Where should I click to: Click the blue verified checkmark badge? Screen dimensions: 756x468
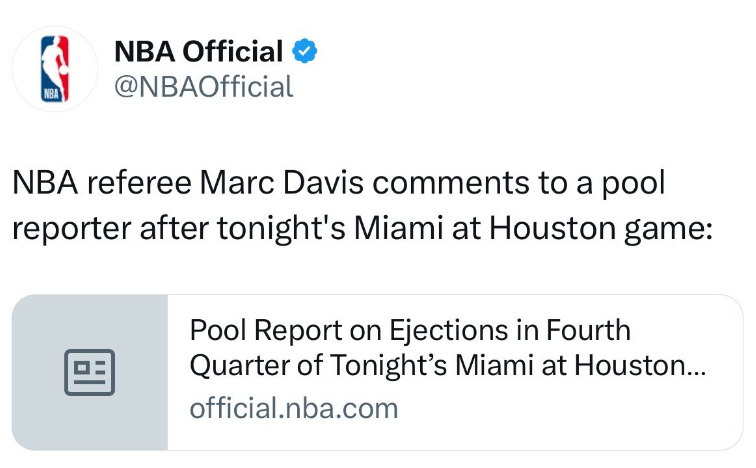[304, 51]
